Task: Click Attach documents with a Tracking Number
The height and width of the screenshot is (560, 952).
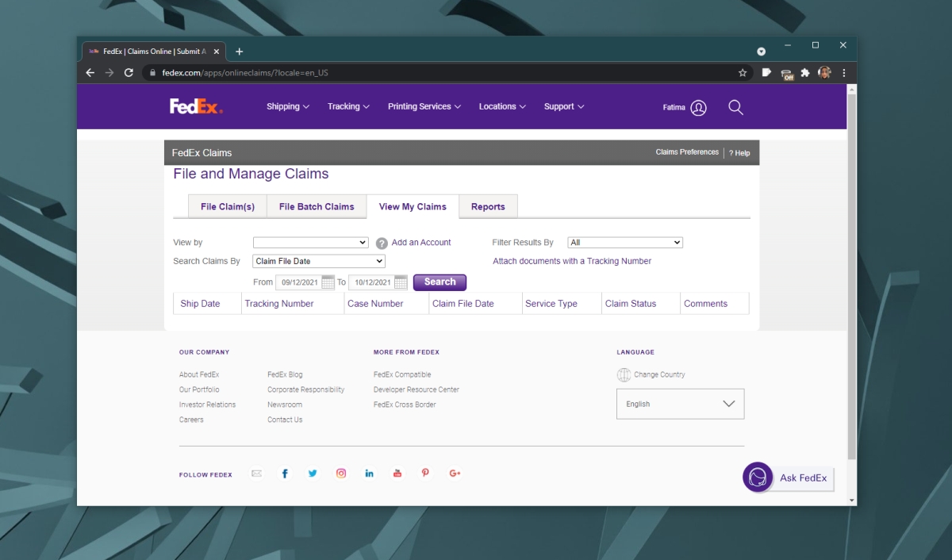Action: (572, 261)
